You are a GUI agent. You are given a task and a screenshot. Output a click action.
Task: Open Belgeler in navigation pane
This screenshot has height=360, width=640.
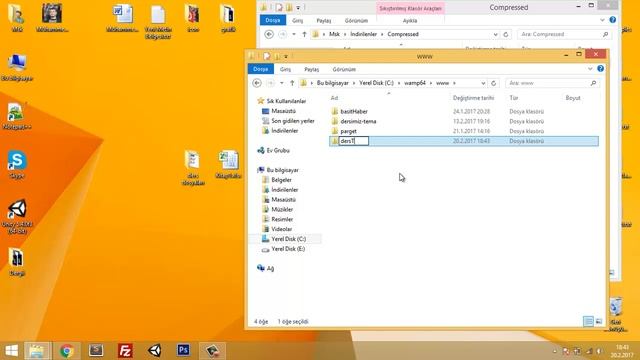coord(281,180)
